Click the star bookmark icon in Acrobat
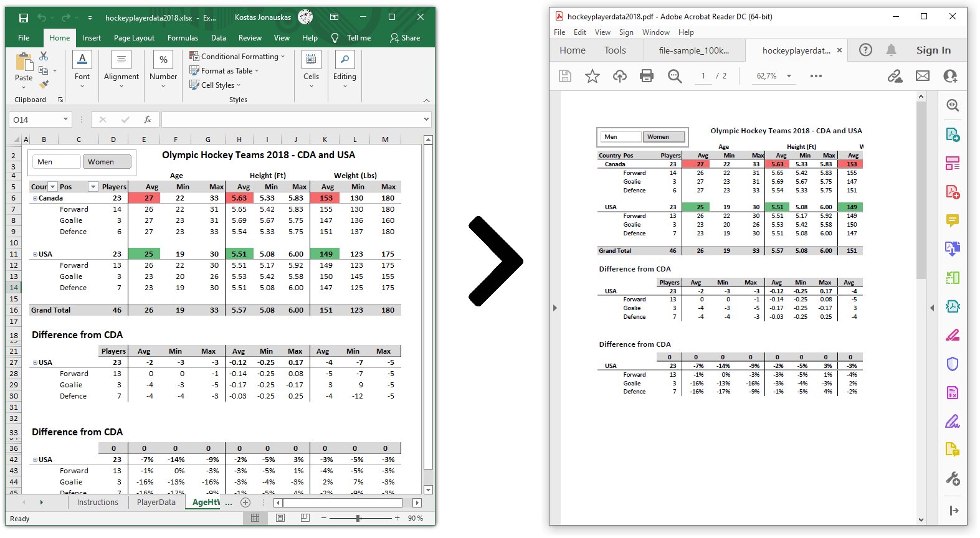Viewport: 980px width, 538px height. [x=592, y=76]
